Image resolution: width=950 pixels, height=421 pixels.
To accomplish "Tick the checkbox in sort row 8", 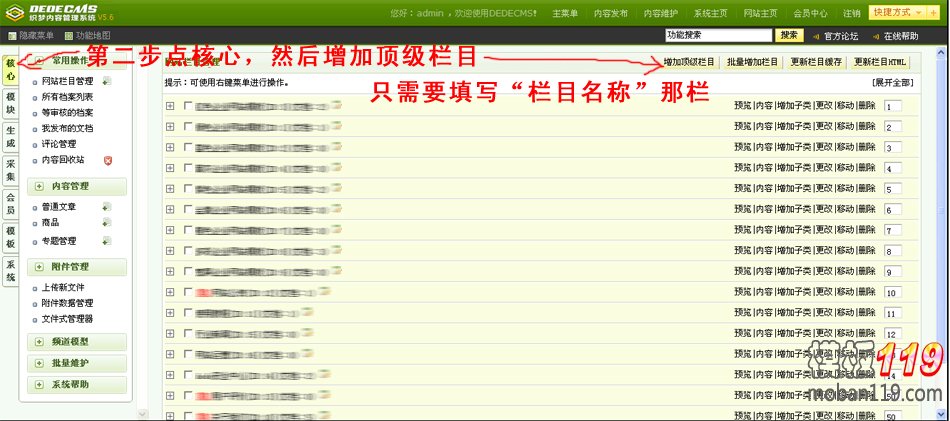I will [x=188, y=250].
